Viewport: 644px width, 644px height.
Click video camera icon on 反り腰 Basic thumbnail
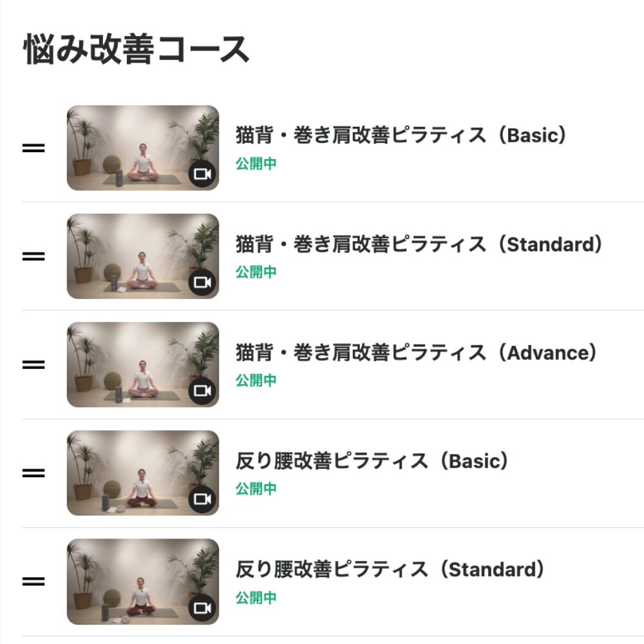coord(202,499)
